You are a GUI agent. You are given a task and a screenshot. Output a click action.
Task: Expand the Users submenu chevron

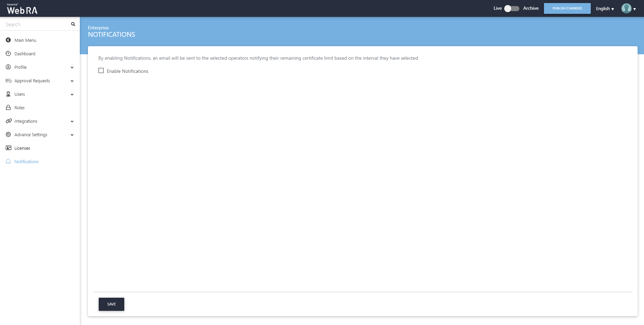point(72,94)
